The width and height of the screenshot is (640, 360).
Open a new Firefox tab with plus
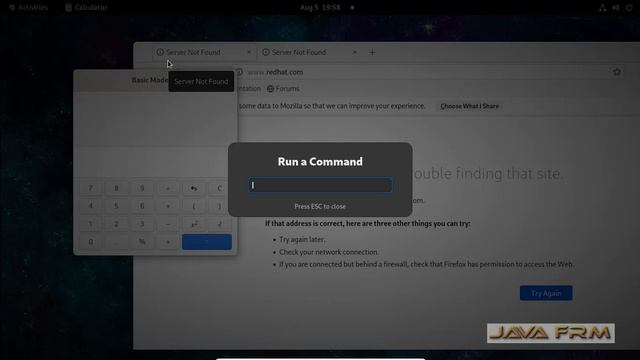[x=372, y=52]
